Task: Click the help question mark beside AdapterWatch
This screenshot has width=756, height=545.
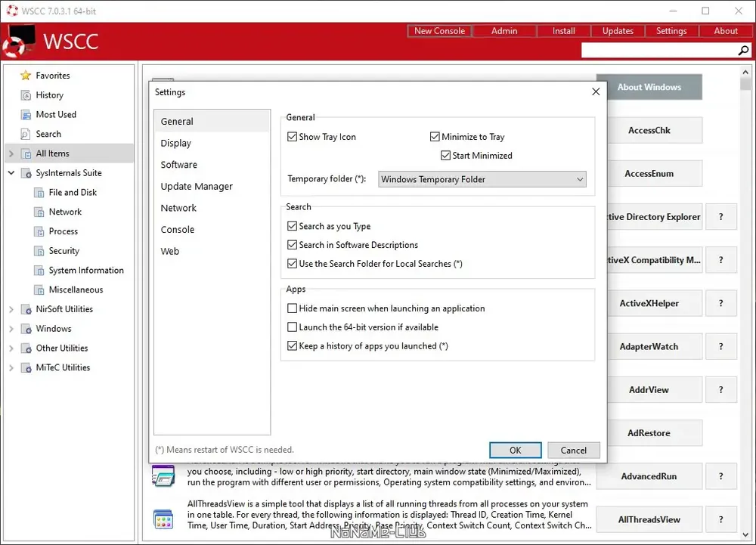Action: coord(720,346)
